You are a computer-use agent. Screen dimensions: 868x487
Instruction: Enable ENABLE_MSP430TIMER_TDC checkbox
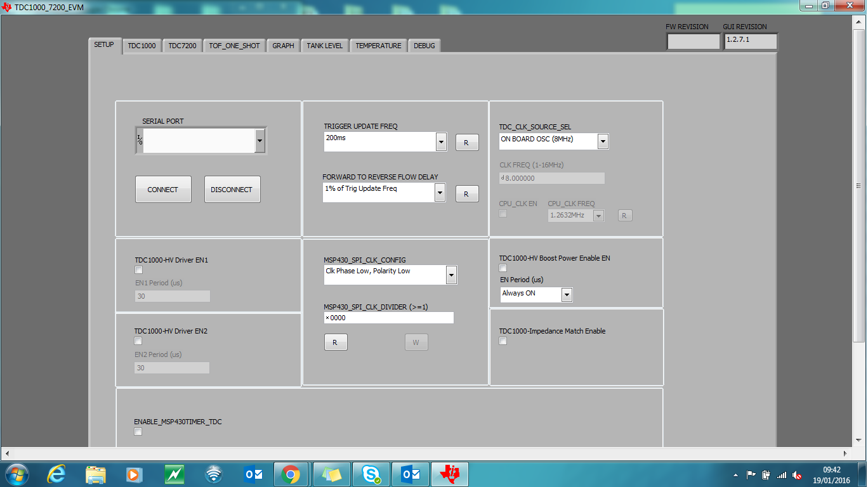(138, 432)
